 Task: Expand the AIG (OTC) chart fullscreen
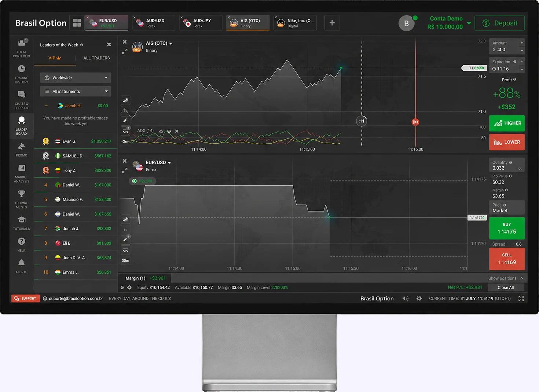[x=125, y=52]
